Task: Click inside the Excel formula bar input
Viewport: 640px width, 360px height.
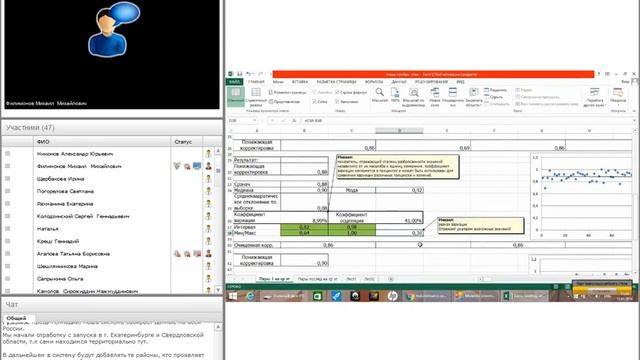Action: coord(466,120)
